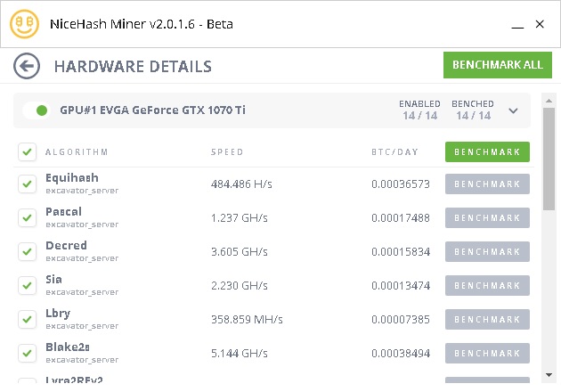Select the Sia algorithm name

[53, 279]
